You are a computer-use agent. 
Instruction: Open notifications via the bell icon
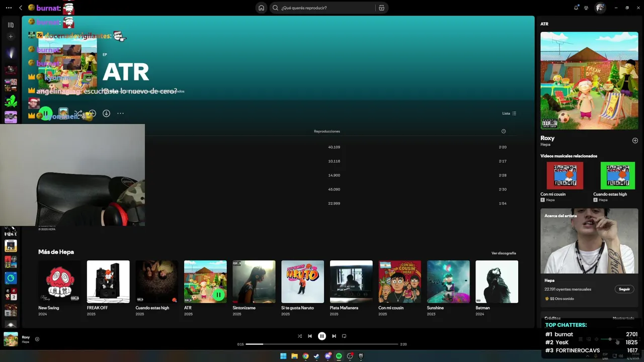pyautogui.click(x=576, y=8)
